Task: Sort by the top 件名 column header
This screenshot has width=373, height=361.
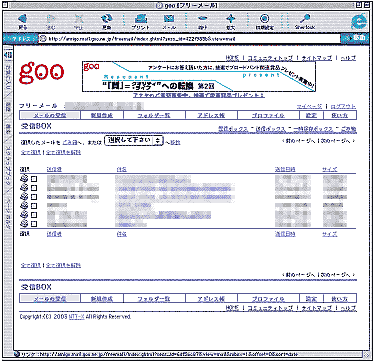Action: tap(121, 169)
